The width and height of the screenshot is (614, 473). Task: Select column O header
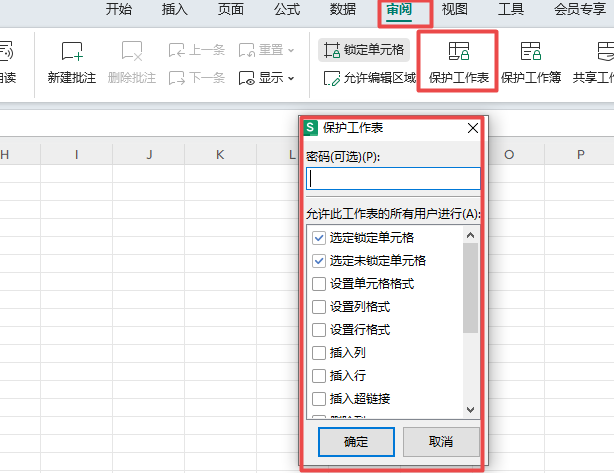[x=509, y=155]
